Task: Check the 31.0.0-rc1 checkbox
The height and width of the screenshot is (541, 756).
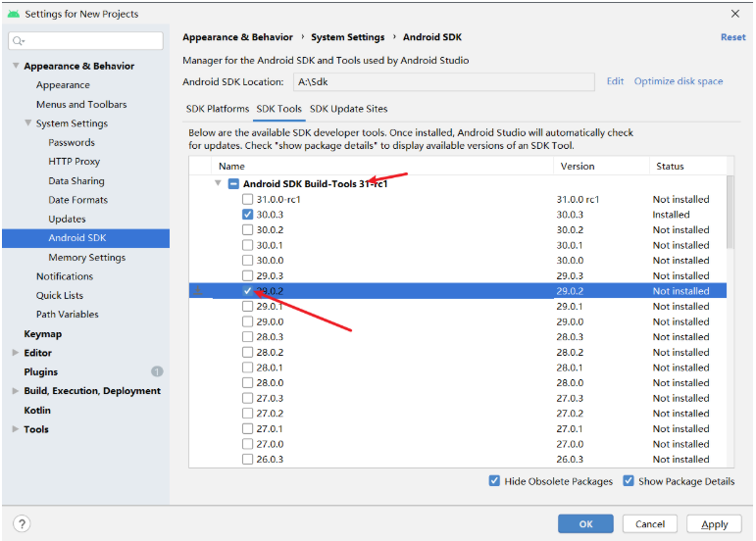Action: tap(247, 199)
